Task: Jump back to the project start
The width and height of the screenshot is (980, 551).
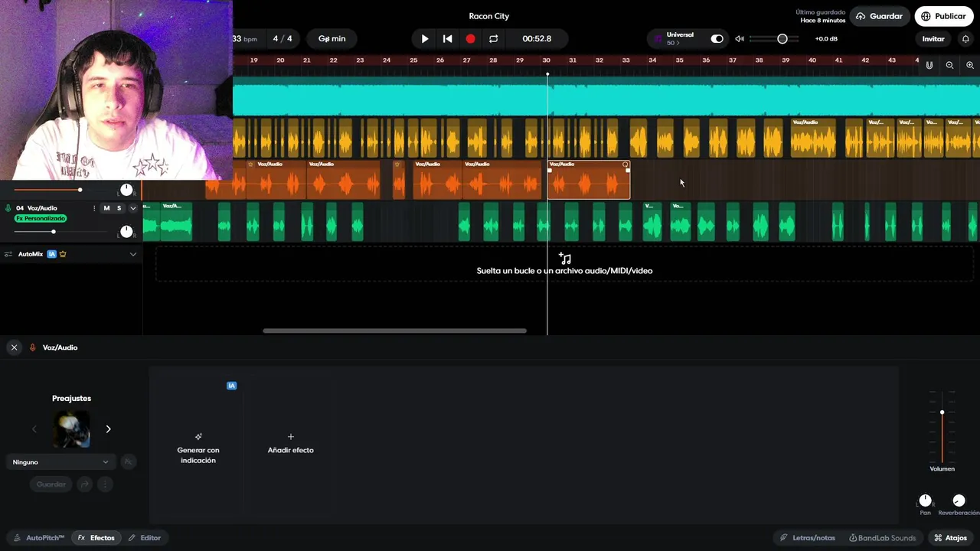Action: (448, 39)
